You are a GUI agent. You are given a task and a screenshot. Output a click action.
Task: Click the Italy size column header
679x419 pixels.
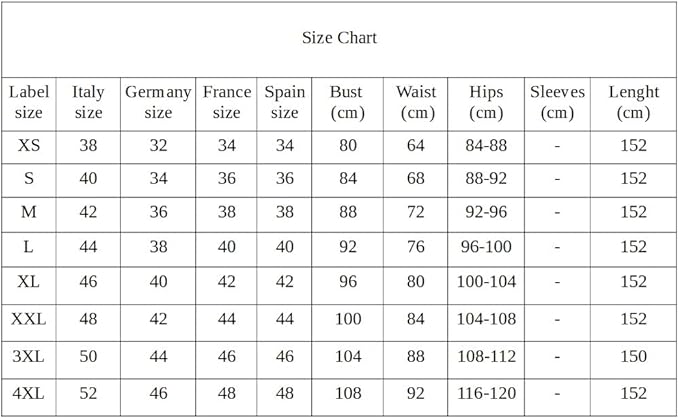tap(88, 102)
